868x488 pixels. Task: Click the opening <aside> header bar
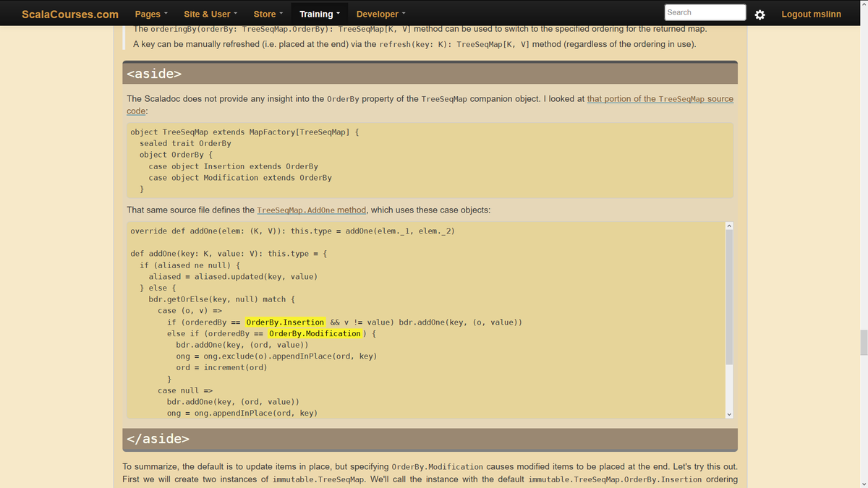click(430, 73)
